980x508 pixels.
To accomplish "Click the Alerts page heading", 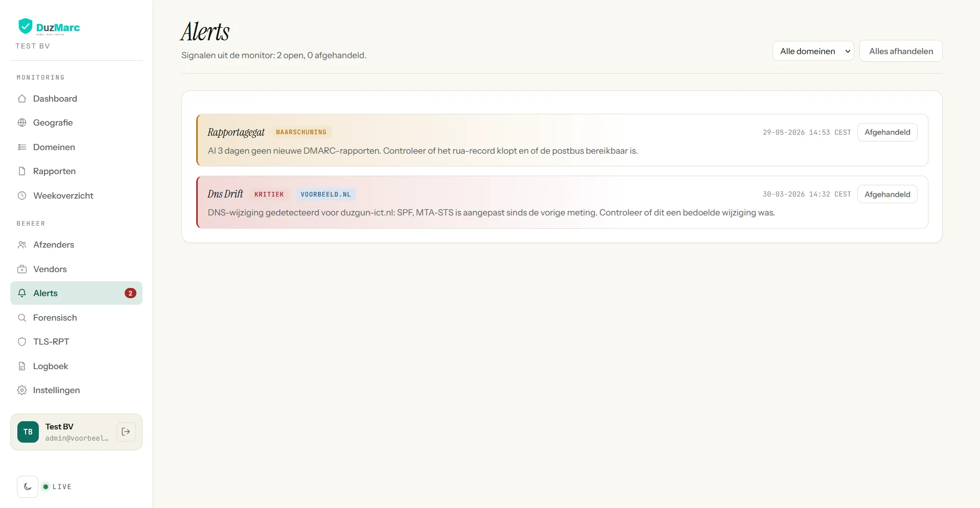I will click(205, 32).
